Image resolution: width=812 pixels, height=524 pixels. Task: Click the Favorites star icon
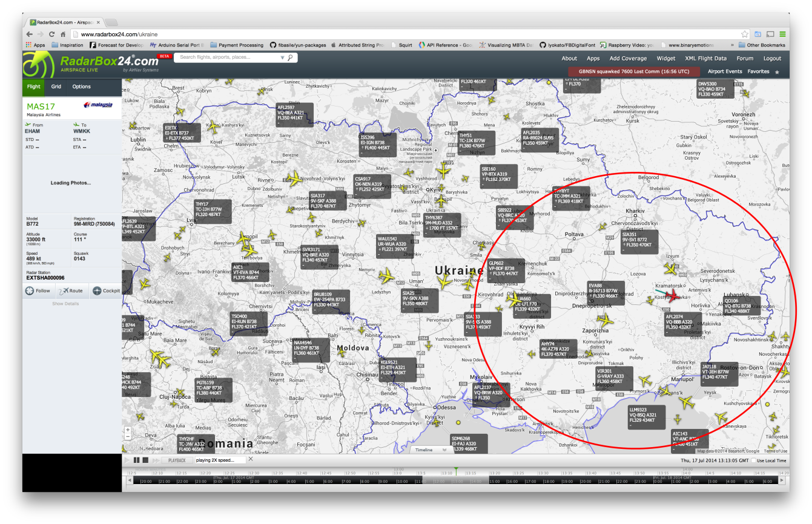[777, 72]
